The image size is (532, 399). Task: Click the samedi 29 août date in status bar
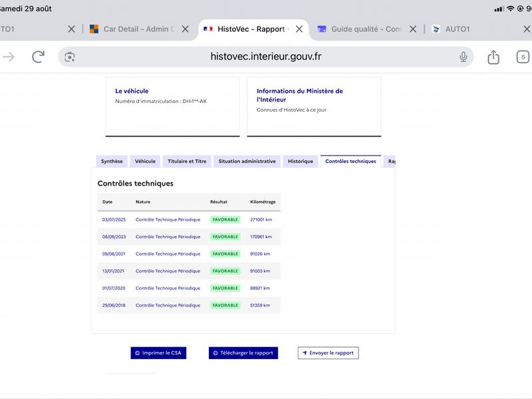tap(26, 9)
